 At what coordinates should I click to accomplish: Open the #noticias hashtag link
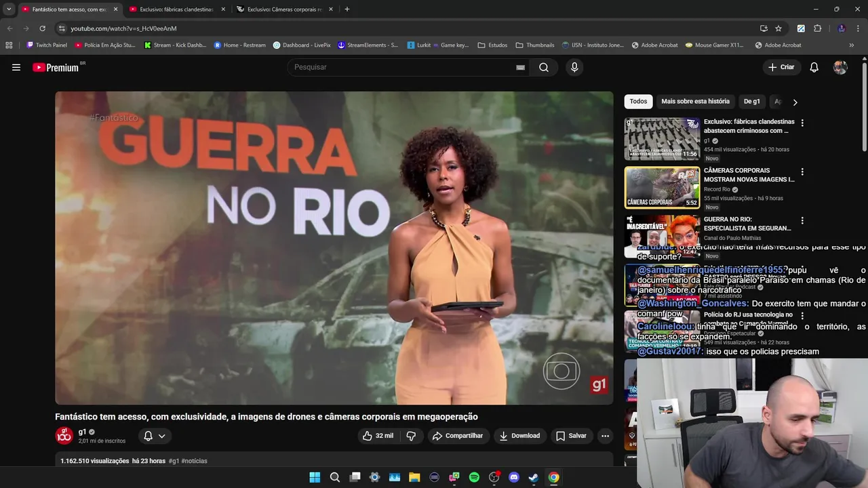coord(195,461)
